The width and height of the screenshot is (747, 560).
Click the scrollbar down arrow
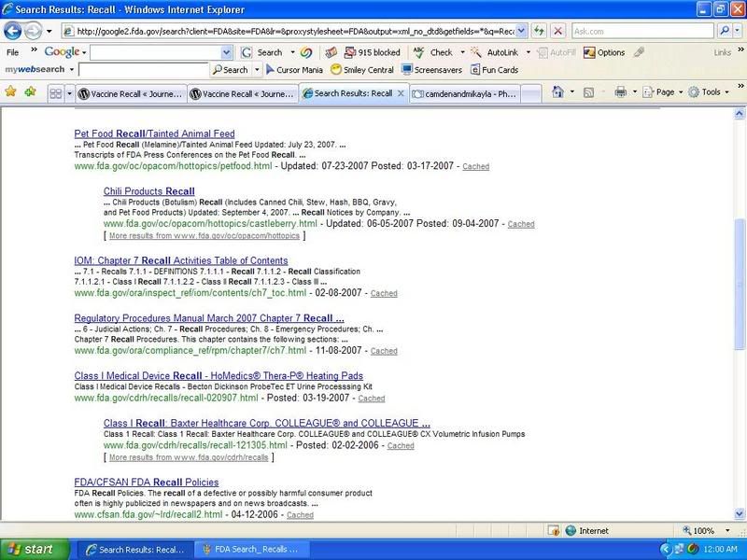point(739,514)
